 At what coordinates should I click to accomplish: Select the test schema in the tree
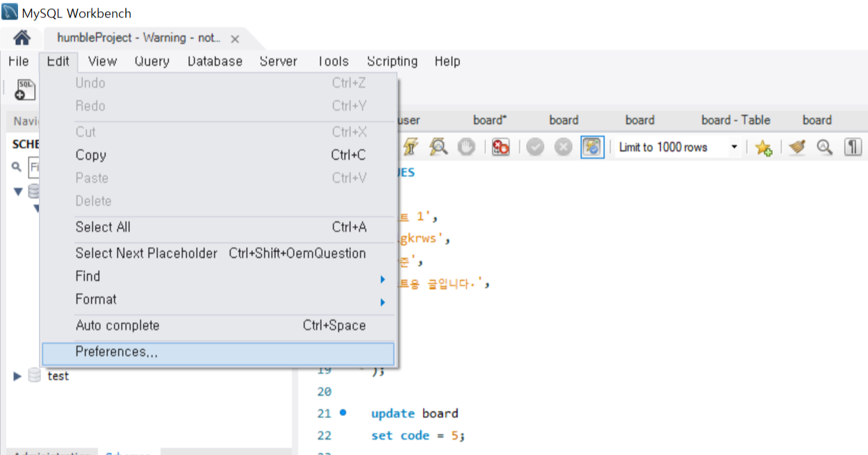(x=58, y=376)
